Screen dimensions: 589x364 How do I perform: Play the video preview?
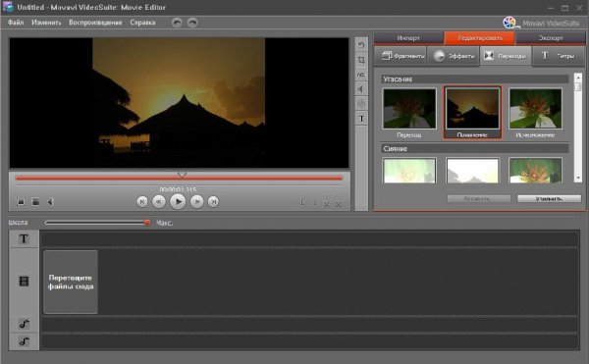(x=178, y=202)
